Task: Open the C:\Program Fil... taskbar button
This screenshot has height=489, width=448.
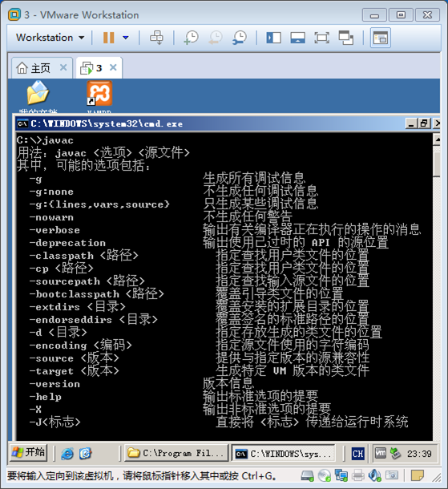Action: [176, 453]
